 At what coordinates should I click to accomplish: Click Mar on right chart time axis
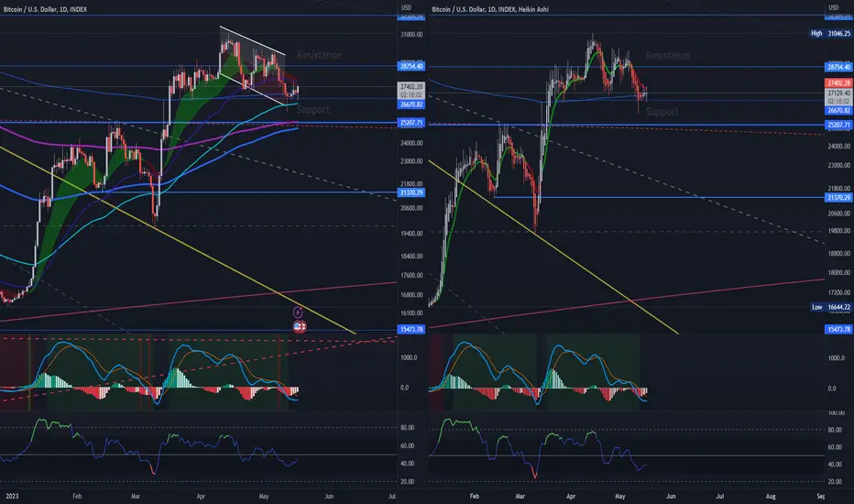pos(520,496)
